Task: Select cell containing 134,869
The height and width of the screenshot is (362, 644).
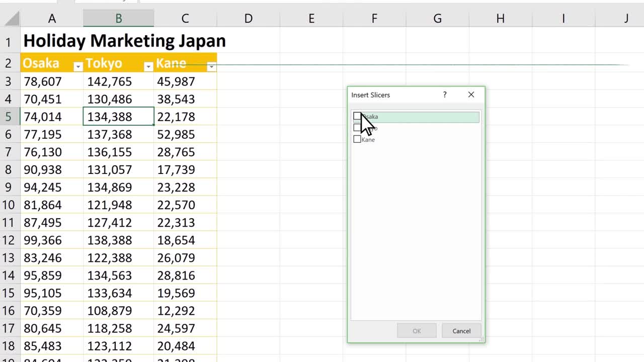Action: pos(118,187)
